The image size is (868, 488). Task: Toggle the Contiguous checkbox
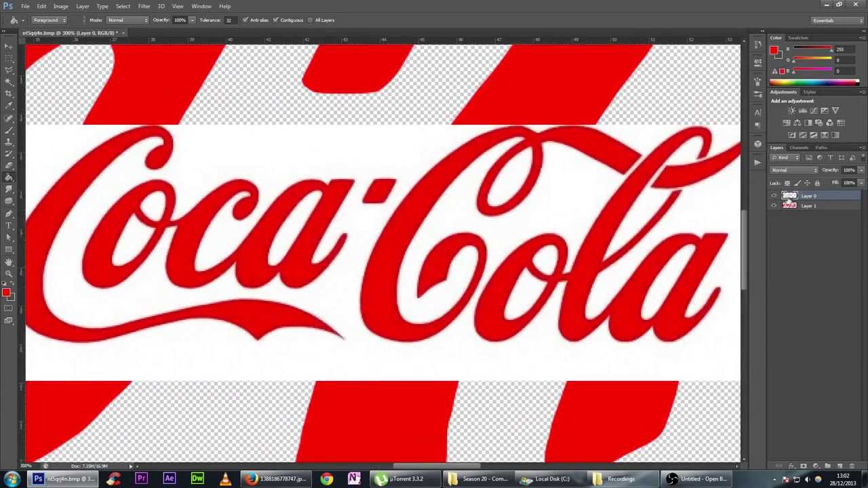point(275,20)
